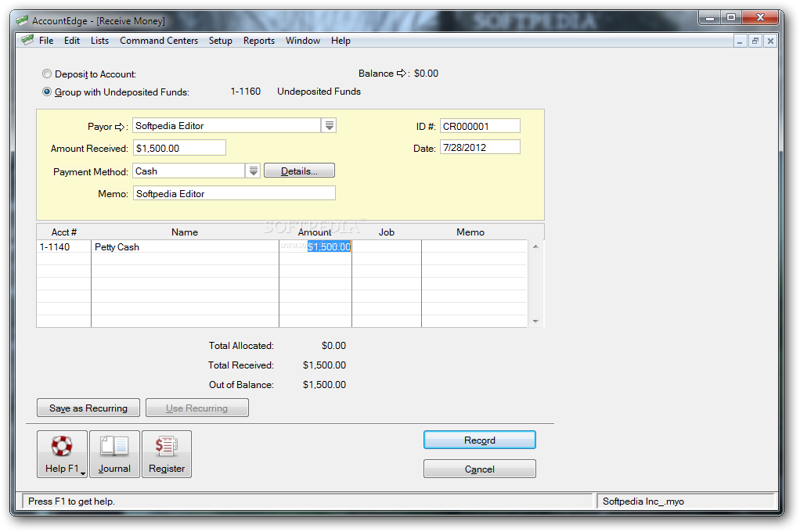Screen dimensions: 800x532
Task: Restore the inner Receive Money window
Action: pyautogui.click(x=755, y=41)
